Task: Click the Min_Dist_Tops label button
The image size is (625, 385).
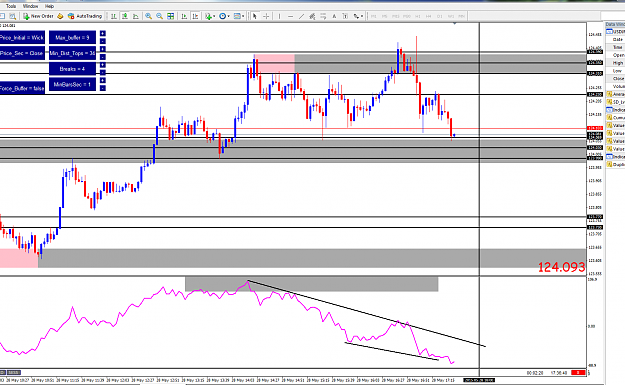Action: click(x=72, y=53)
